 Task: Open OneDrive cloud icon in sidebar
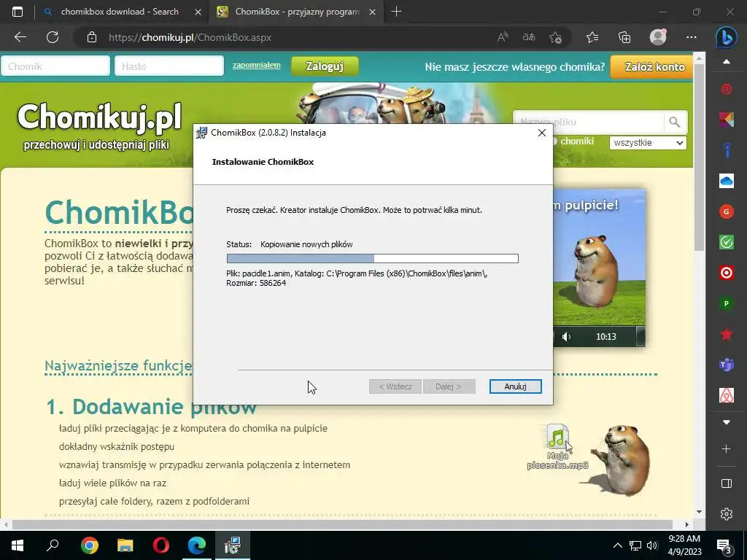pyautogui.click(x=726, y=181)
